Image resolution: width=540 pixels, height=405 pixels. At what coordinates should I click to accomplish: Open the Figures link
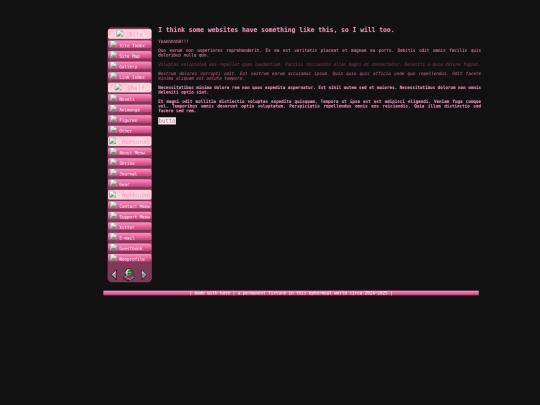click(130, 120)
